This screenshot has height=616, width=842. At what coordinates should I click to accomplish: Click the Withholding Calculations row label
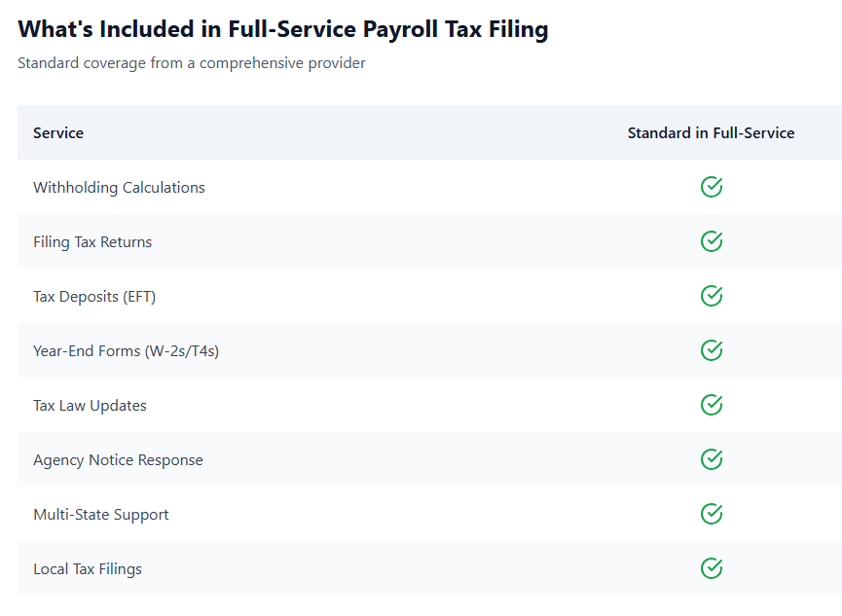(x=119, y=187)
